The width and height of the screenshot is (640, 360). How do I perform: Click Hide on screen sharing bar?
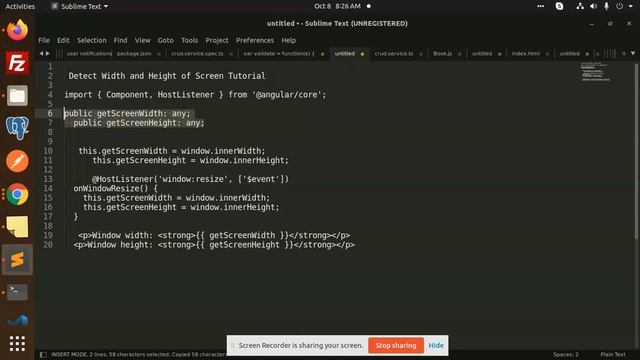point(436,345)
